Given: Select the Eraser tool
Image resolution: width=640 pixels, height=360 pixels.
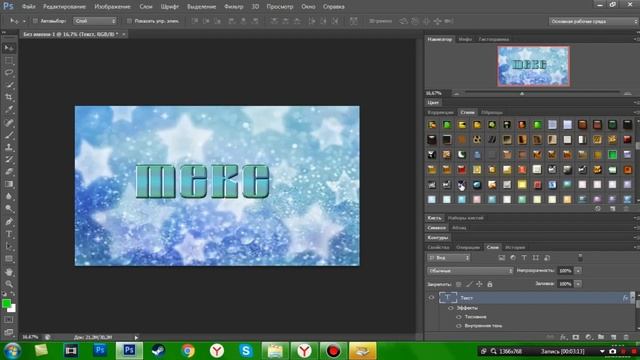Looking at the screenshot, I should click(9, 171).
